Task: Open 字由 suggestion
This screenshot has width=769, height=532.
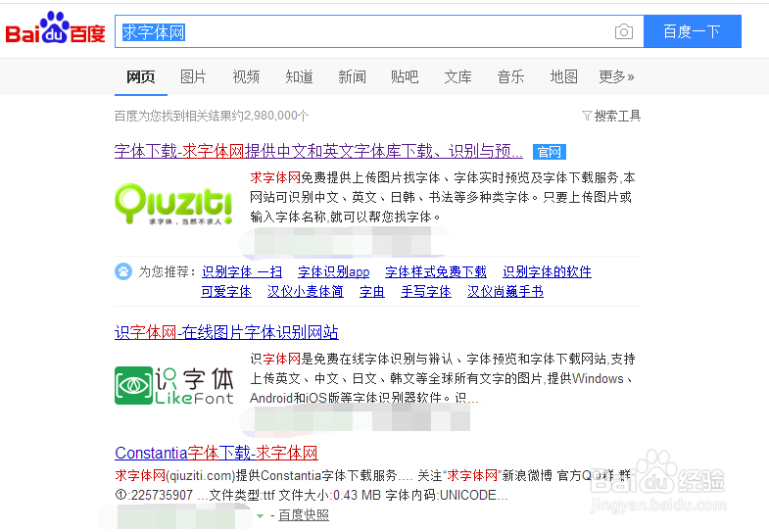Action: coord(372,292)
